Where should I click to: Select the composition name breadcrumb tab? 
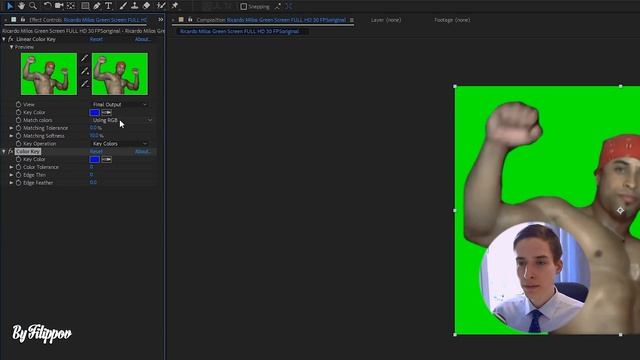239,31
